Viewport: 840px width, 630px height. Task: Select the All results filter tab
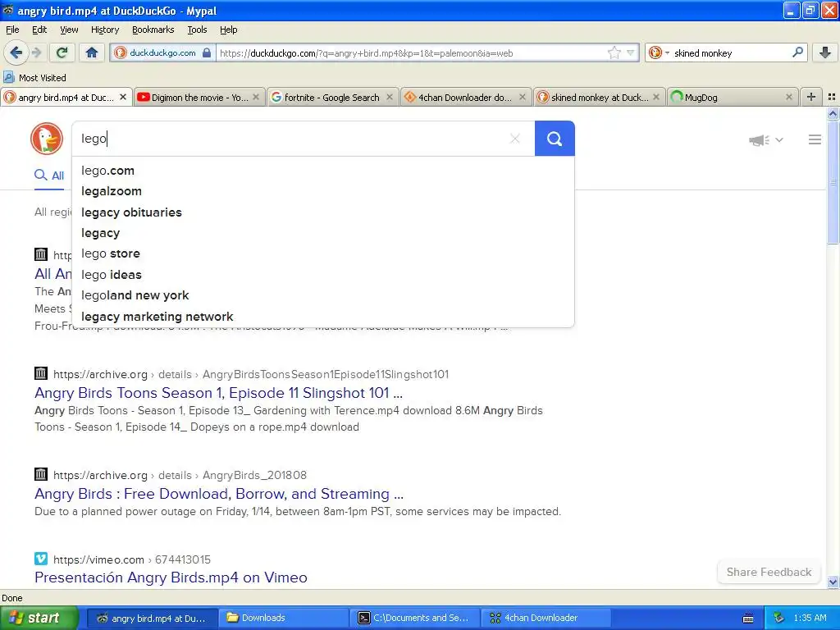(x=49, y=176)
